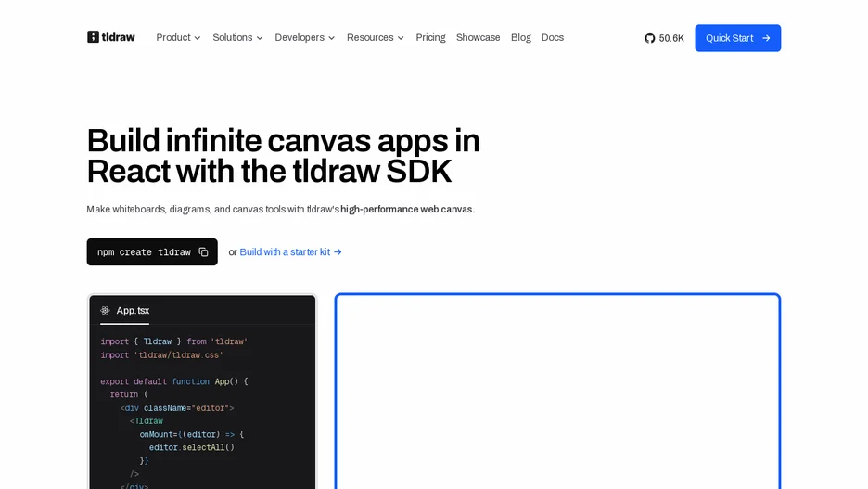868x489 pixels.
Task: Click the React icon beside App.tsx
Action: 105,310
